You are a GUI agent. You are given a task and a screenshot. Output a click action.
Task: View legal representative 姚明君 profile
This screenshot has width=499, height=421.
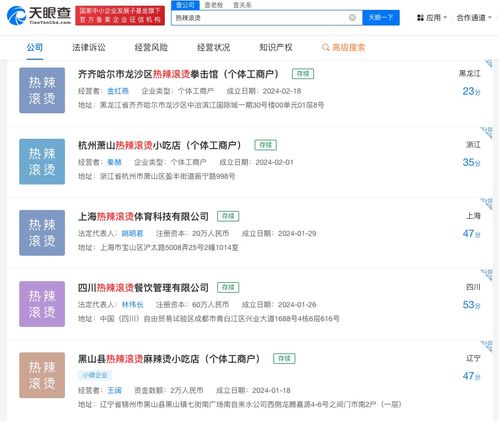pos(132,233)
